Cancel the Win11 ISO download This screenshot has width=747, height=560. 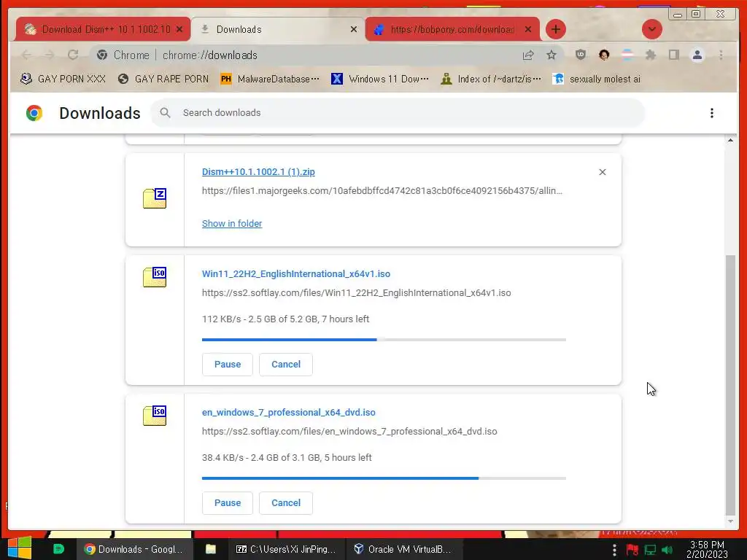click(x=286, y=365)
